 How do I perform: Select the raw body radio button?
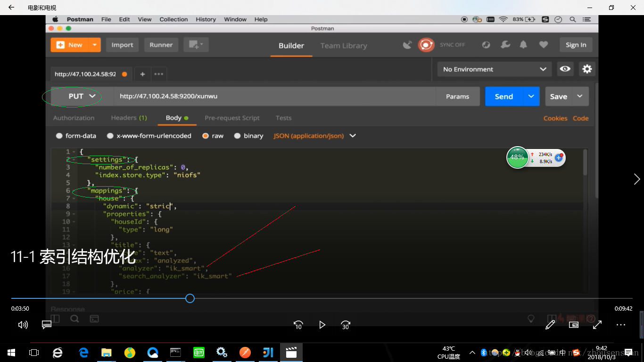(205, 136)
